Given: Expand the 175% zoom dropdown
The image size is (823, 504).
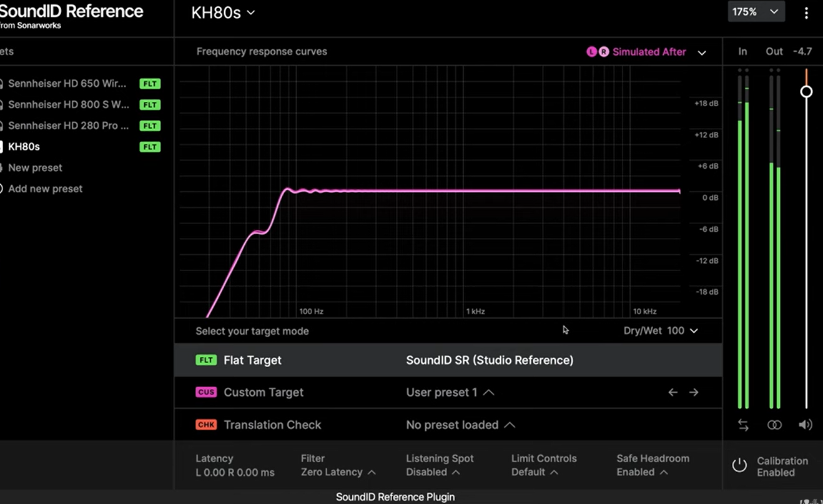Looking at the screenshot, I should (x=756, y=12).
